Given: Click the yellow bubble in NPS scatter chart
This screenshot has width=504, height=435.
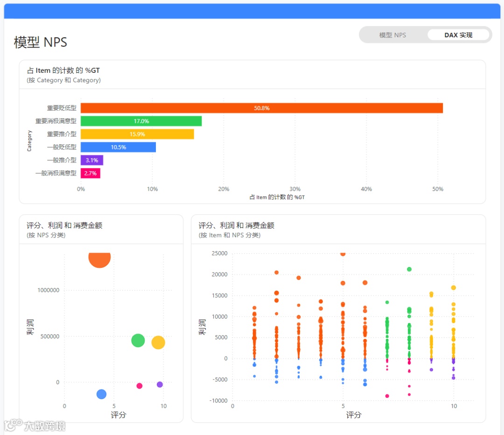Looking at the screenshot, I should point(158,343).
